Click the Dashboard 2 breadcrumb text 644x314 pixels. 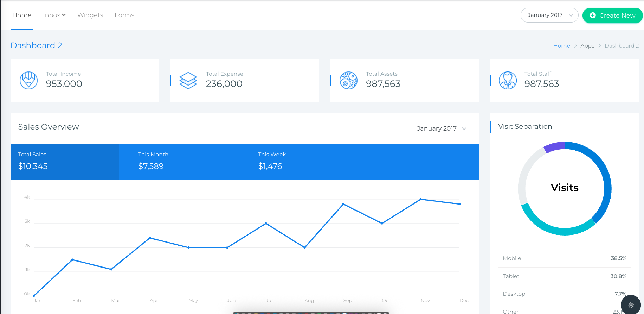[622, 46]
